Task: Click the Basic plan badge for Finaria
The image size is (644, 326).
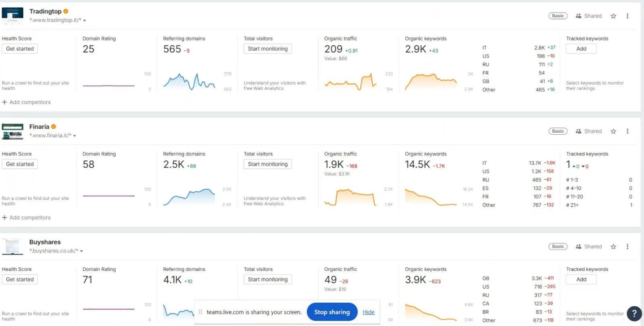Action: 558,131
